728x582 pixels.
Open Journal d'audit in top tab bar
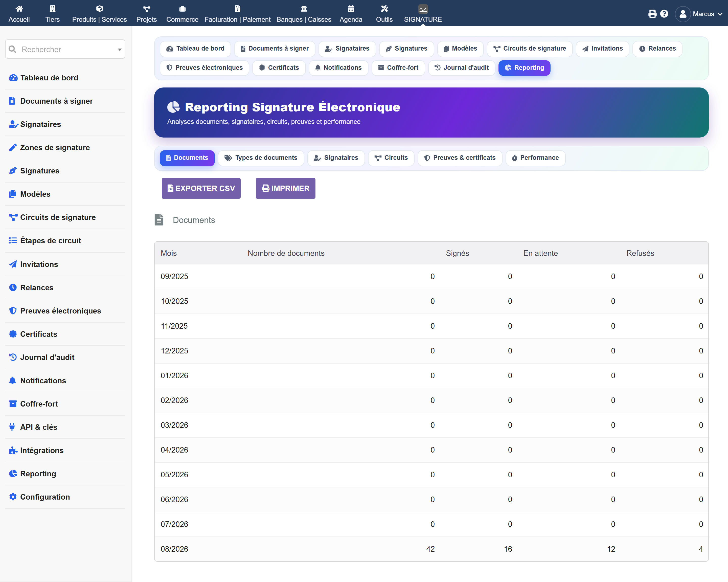pos(462,68)
